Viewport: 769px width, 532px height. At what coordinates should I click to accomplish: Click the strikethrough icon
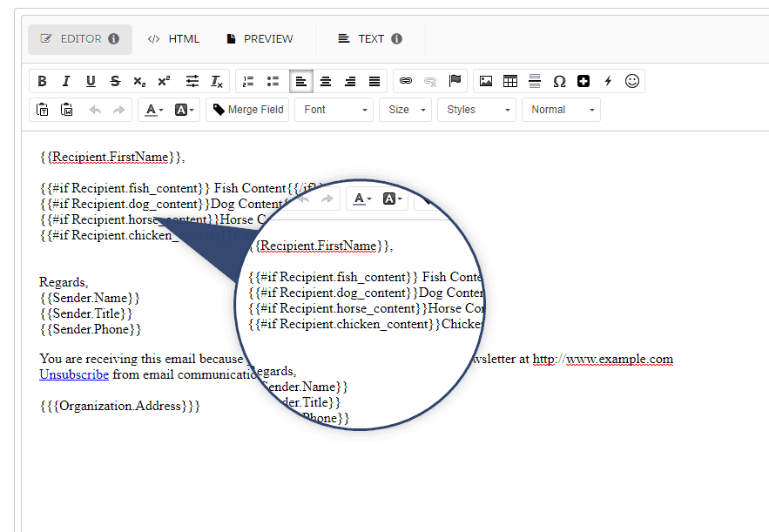[x=115, y=81]
